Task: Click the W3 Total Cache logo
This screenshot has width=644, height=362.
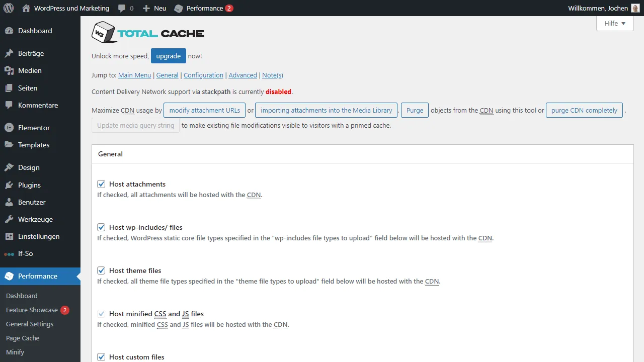Action: [x=148, y=33]
